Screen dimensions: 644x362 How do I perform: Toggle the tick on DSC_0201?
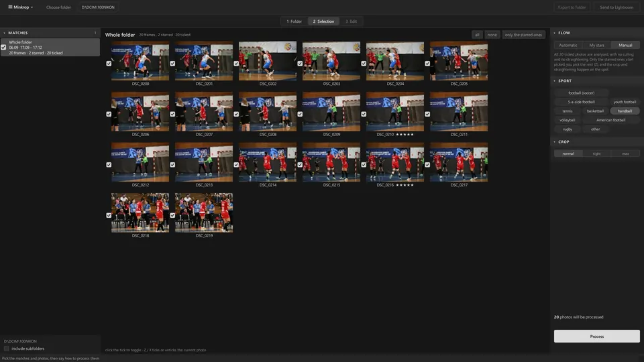point(172,64)
